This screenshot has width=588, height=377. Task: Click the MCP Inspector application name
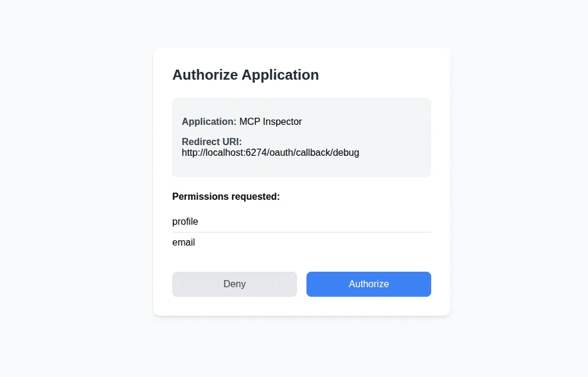click(271, 121)
